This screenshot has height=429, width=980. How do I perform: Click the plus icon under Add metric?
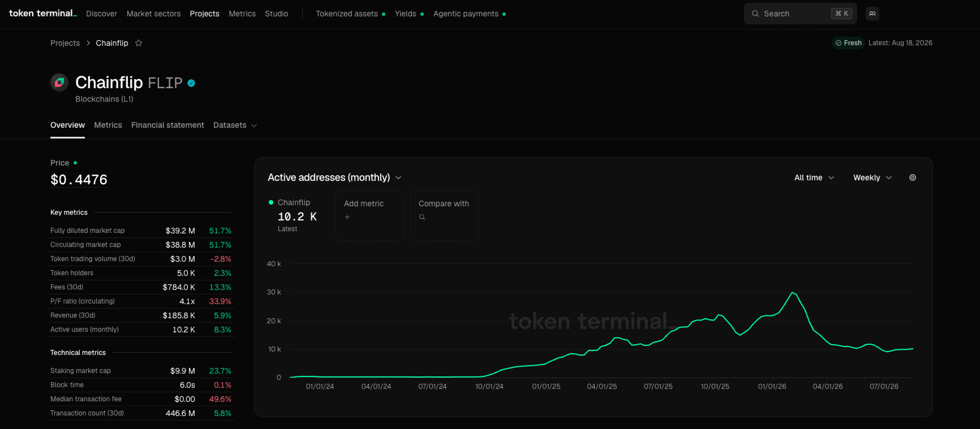(x=347, y=217)
